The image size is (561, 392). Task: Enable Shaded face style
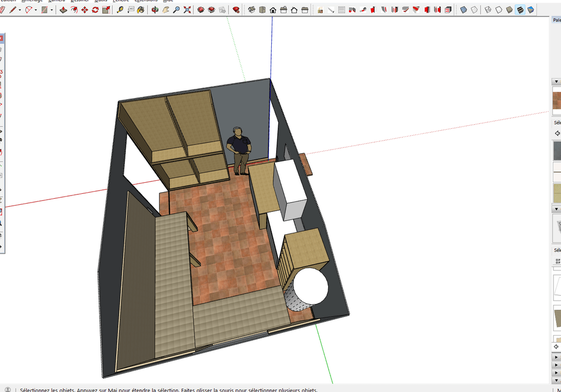tap(510, 10)
